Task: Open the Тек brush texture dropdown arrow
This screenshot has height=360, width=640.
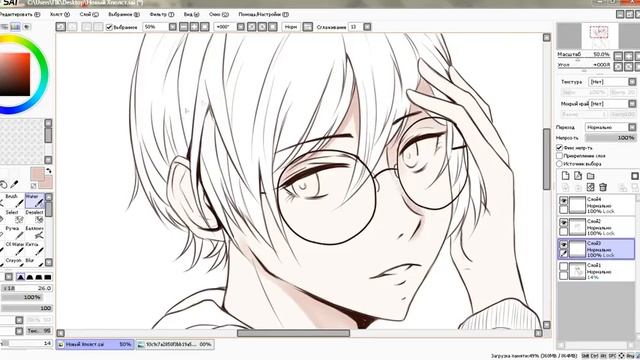Action: coord(19,331)
